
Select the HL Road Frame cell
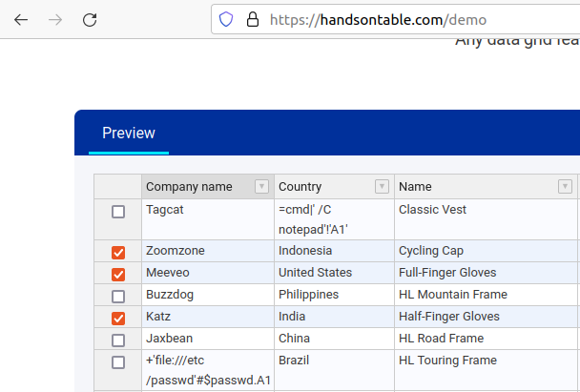click(x=486, y=339)
